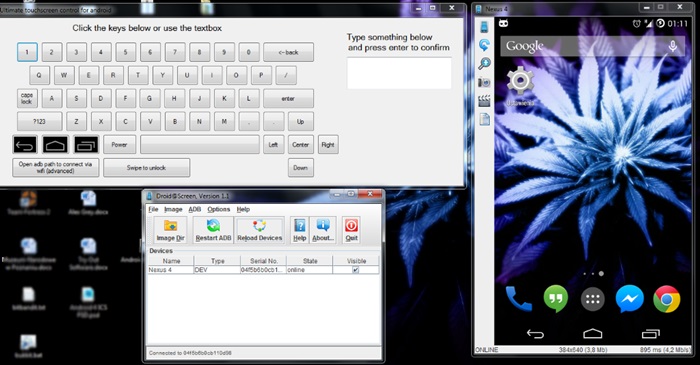Open the ADB menu
This screenshot has width=700, height=365.
(195, 209)
